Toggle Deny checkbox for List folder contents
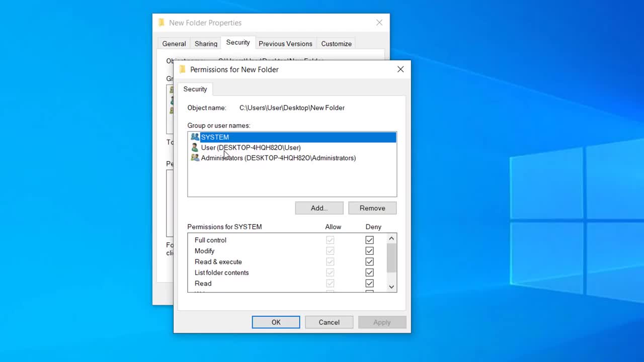This screenshot has height=362, width=644. tap(369, 273)
